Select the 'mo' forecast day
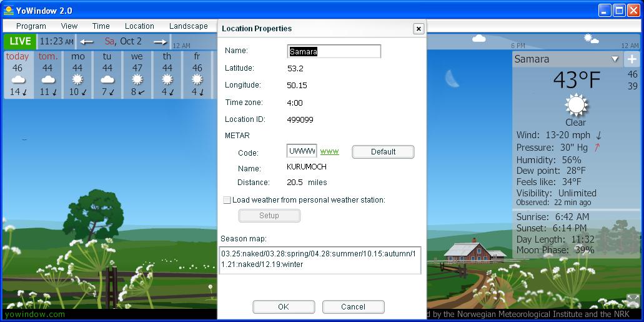The image size is (644, 322). pyautogui.click(x=77, y=74)
